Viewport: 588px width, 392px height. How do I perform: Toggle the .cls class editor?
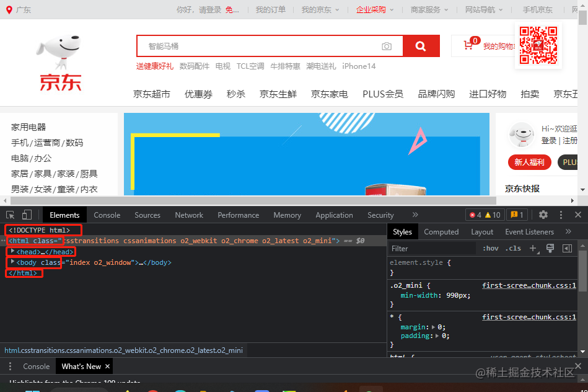point(513,248)
